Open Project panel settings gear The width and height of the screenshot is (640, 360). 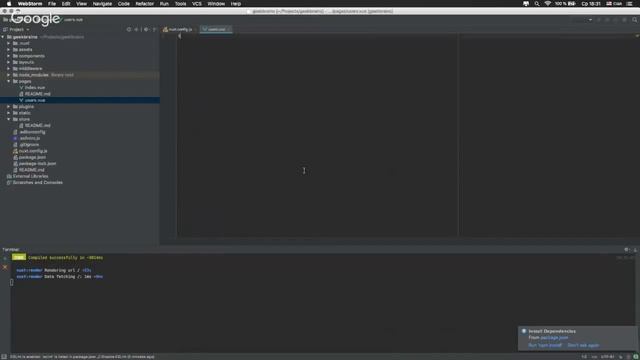coord(146,29)
